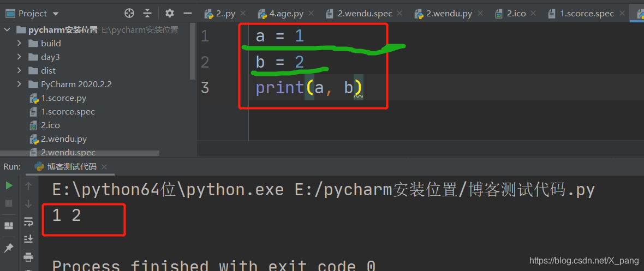Close the 2.wendu.spec editor tab

tap(399, 14)
